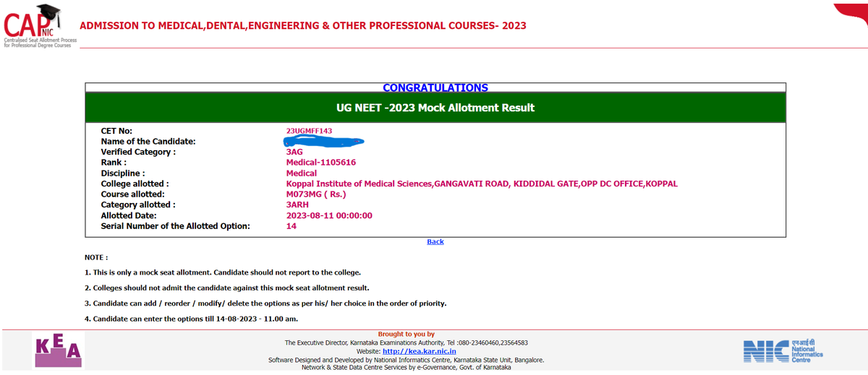Click the 'Name of the Candidate:' label
The height and width of the screenshot is (375, 868).
[148, 142]
